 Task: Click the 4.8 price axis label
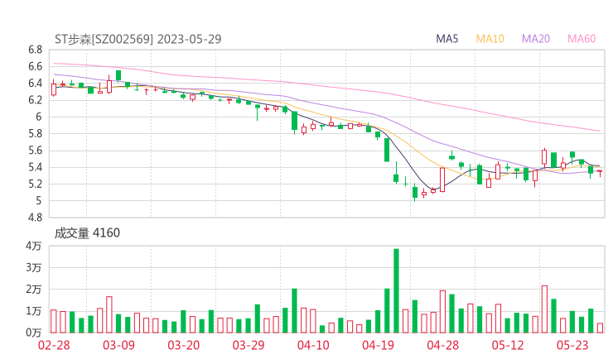point(35,218)
